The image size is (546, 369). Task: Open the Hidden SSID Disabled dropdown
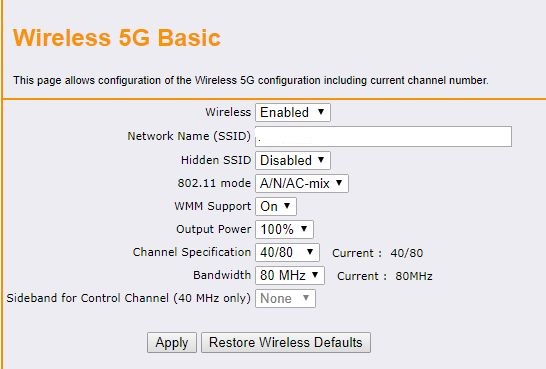pyautogui.click(x=293, y=160)
